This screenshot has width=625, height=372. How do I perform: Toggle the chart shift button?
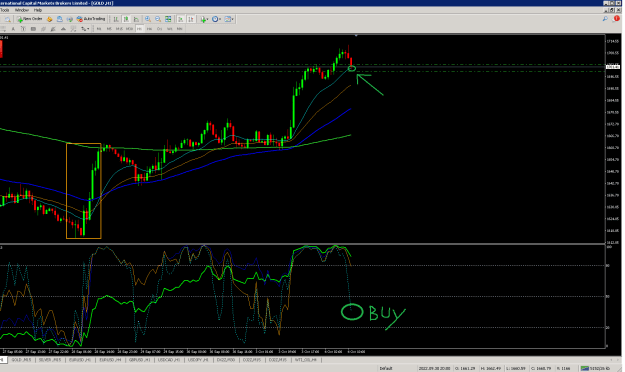191,19
